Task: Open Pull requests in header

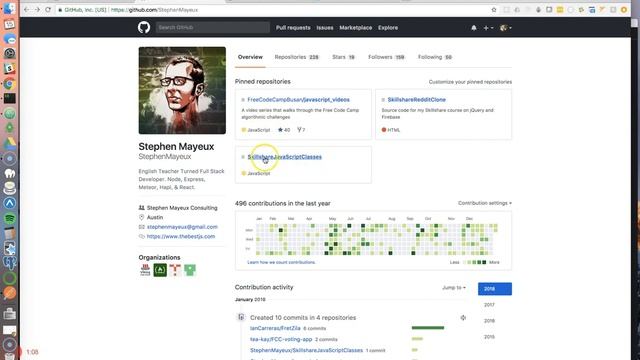Action: coord(293,28)
